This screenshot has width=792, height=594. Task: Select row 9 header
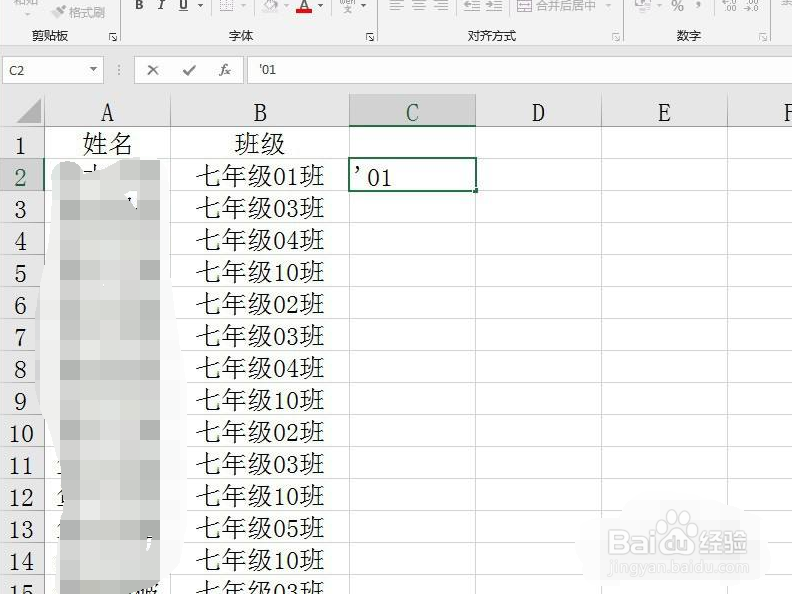coord(22,401)
